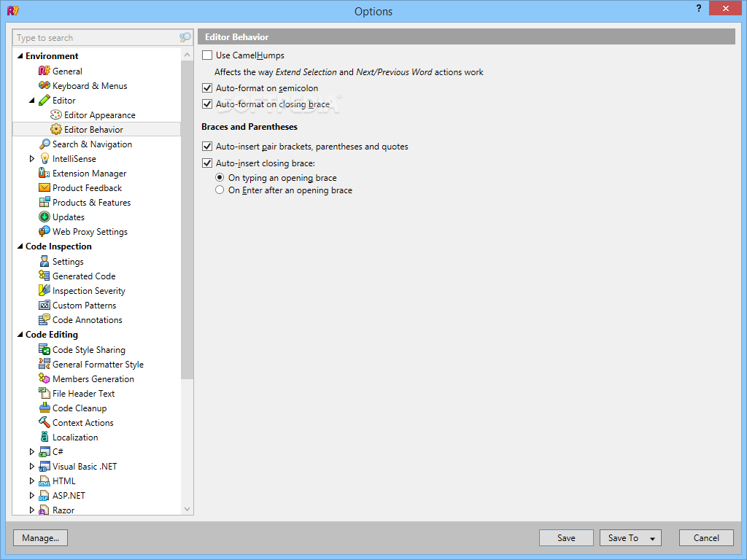The image size is (747, 560).
Task: Click the broom icon for Code Cleanup
Action: click(44, 408)
